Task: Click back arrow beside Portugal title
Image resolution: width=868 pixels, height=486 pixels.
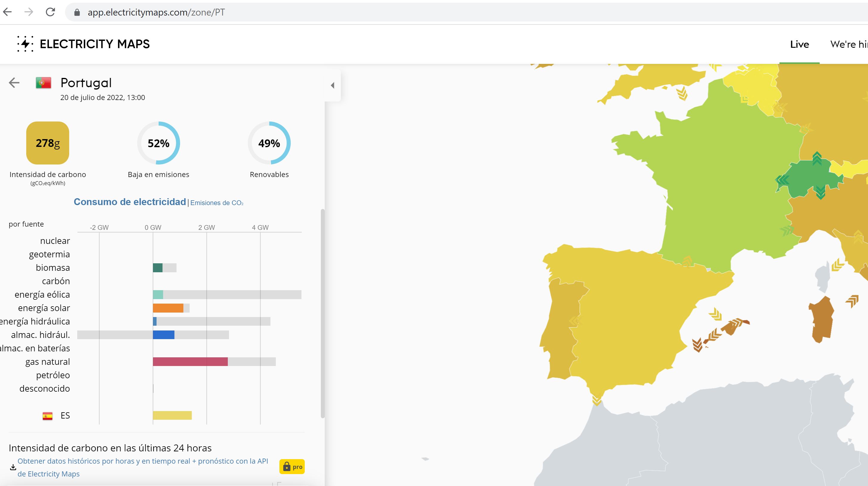Action: pyautogui.click(x=14, y=83)
